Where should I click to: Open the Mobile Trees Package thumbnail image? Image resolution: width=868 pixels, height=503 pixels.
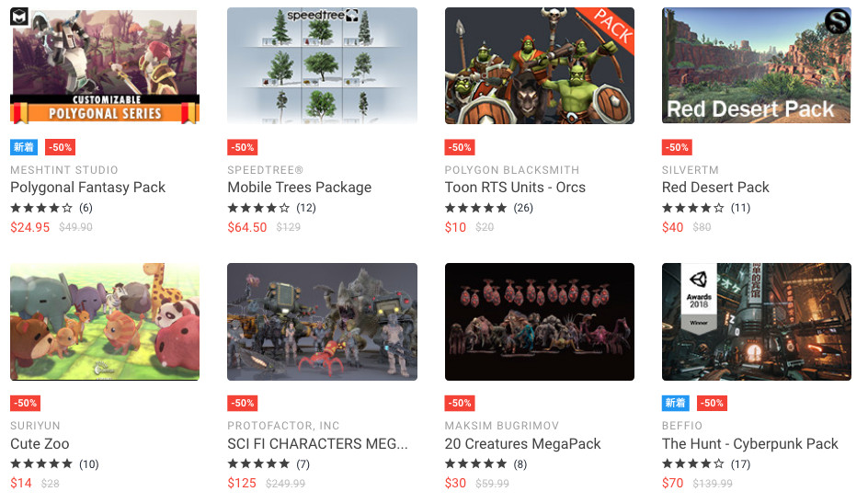pyautogui.click(x=322, y=65)
